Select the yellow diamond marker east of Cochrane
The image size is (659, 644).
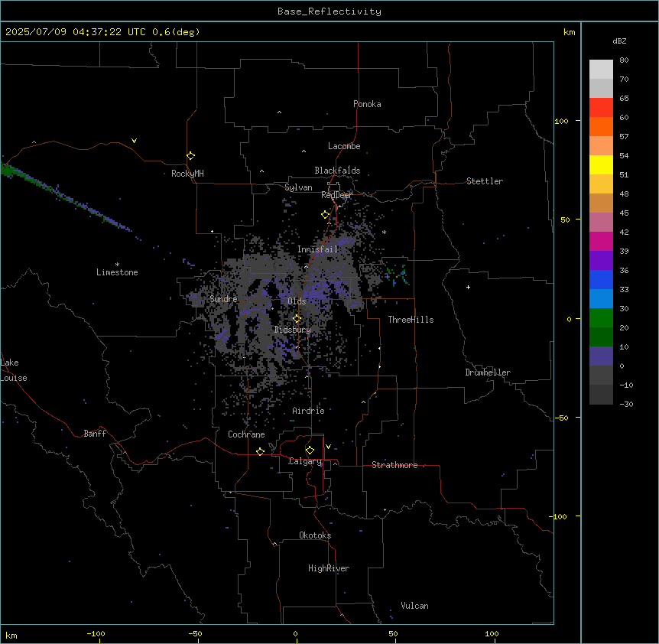point(260,451)
